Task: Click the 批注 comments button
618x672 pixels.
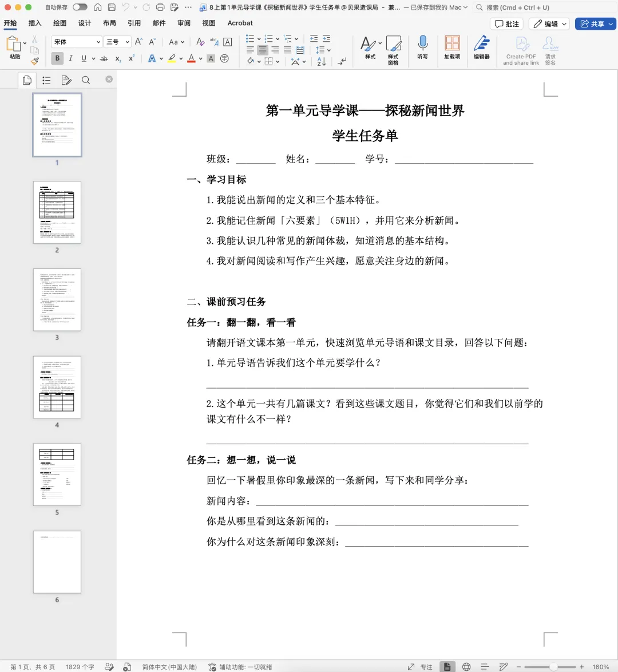Action: point(506,24)
